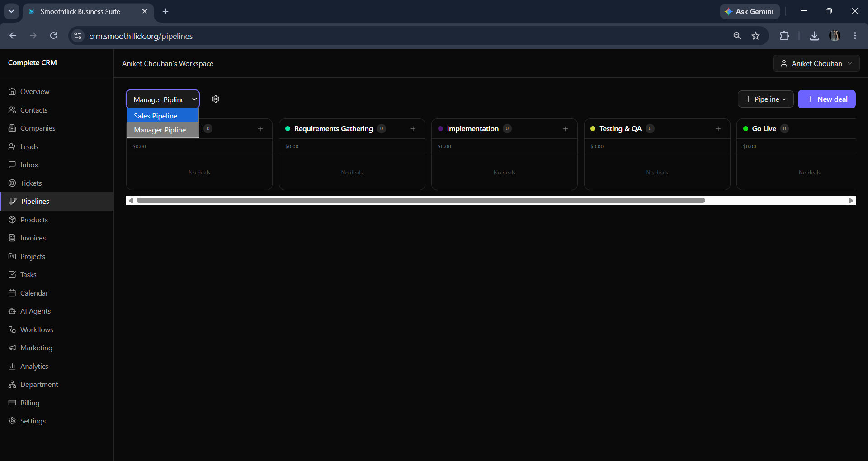Open the pipeline settings gear icon

pos(216,99)
